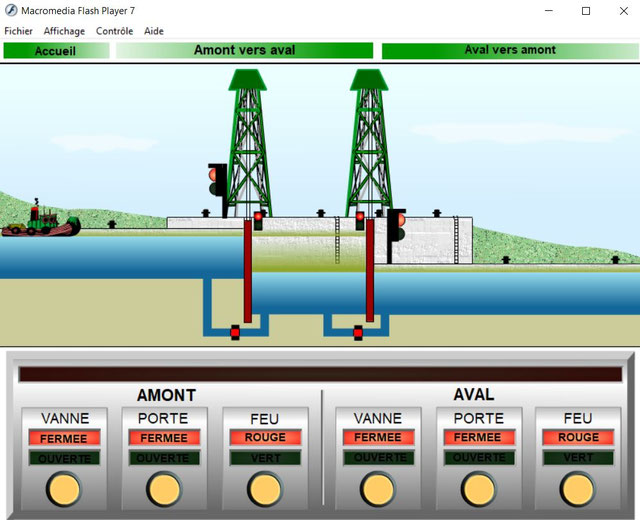Switch the AVAL FEU round yellow button
This screenshot has height=520, width=640.
click(578, 489)
